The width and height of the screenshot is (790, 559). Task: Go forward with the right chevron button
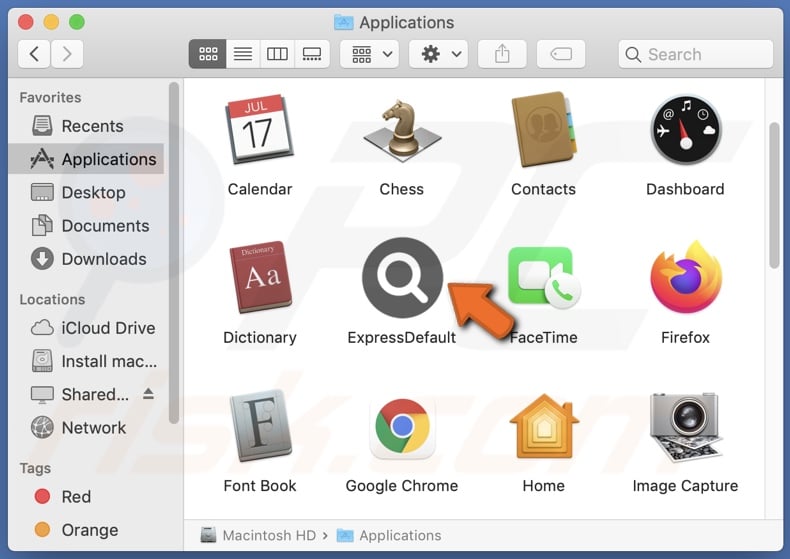pos(67,54)
